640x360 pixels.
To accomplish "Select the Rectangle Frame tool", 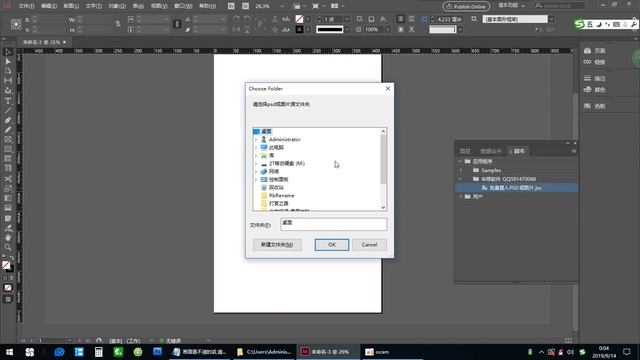I will click(x=8, y=140).
